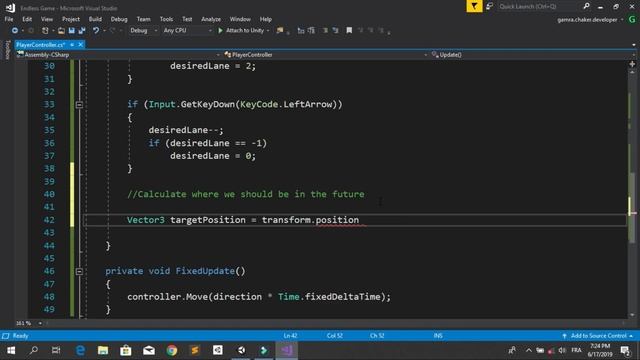Click the Increase Indent toolbar icon
640x360 pixels.
(x=311, y=30)
